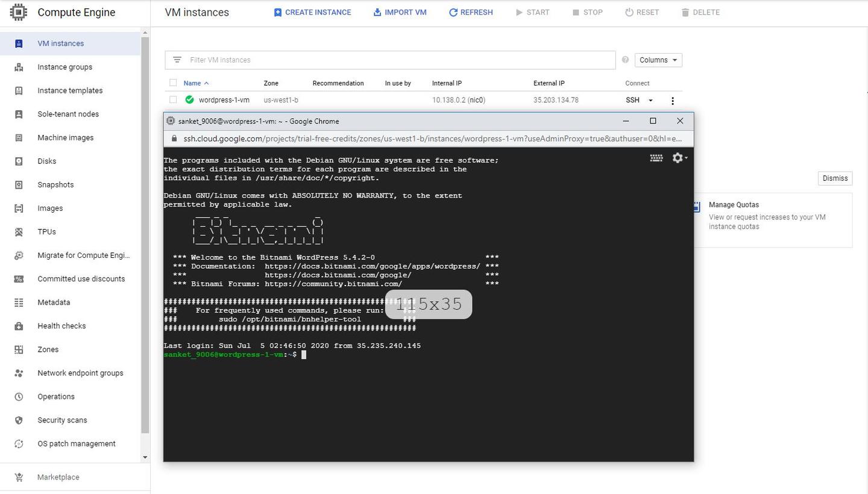Select all VM instances checkbox in header
Image resolution: width=868 pixels, height=494 pixels.
(173, 83)
